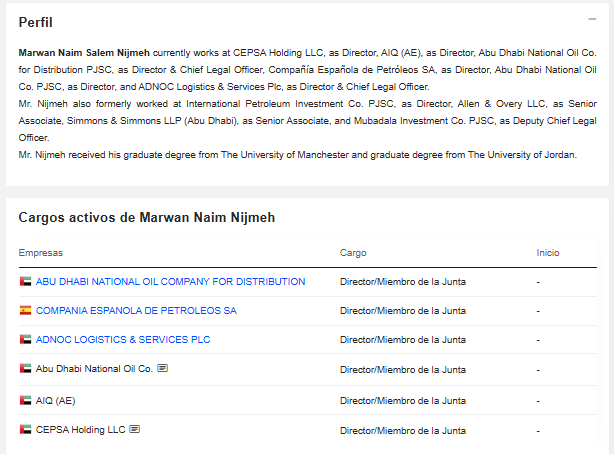Click the Spain flag beside COMPANIA ESPANOLA DE PETROLEOS
614x454 pixels.
tap(25, 311)
